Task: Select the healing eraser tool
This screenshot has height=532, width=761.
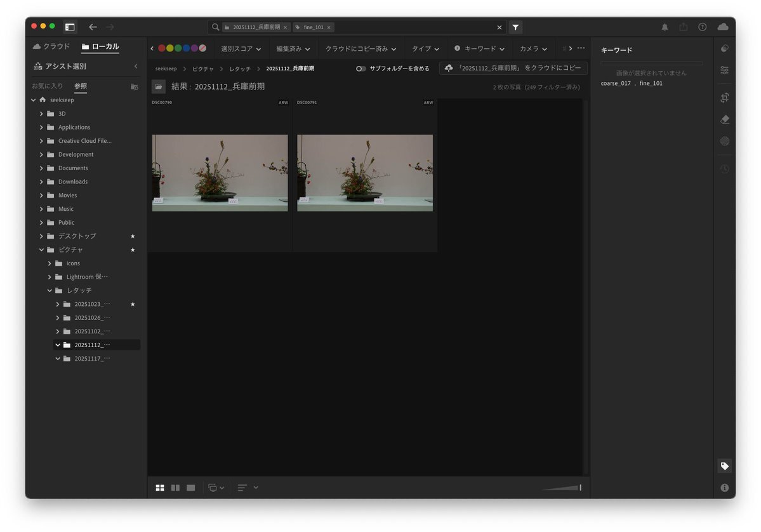Action: point(724,119)
